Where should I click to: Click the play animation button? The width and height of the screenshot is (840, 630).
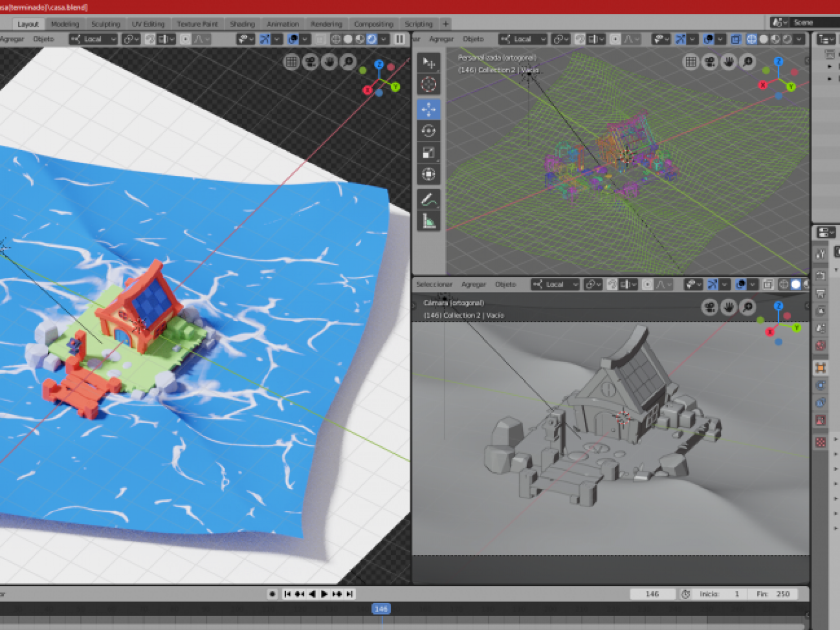coord(324,594)
